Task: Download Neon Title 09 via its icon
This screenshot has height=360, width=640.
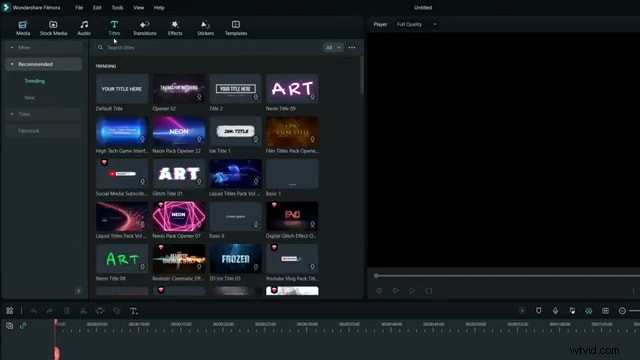Action: pyautogui.click(x=313, y=97)
